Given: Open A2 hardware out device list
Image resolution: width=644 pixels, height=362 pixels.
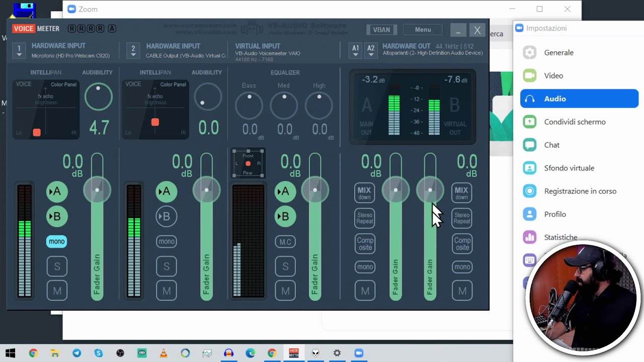Looking at the screenshot, I should click(x=371, y=51).
